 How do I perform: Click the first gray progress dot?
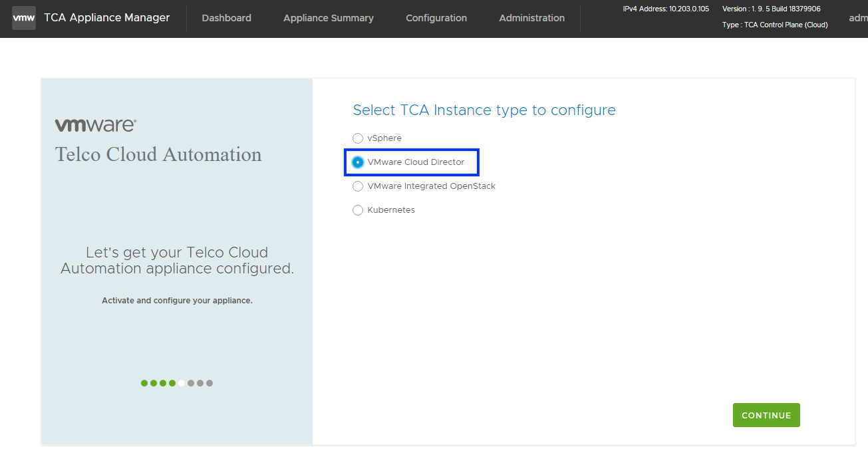(191, 383)
